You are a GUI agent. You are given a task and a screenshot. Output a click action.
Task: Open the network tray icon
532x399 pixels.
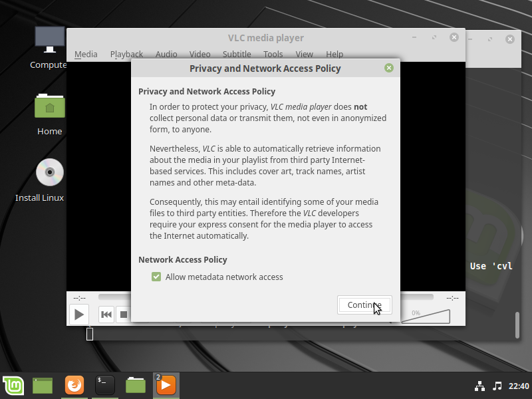(479, 386)
